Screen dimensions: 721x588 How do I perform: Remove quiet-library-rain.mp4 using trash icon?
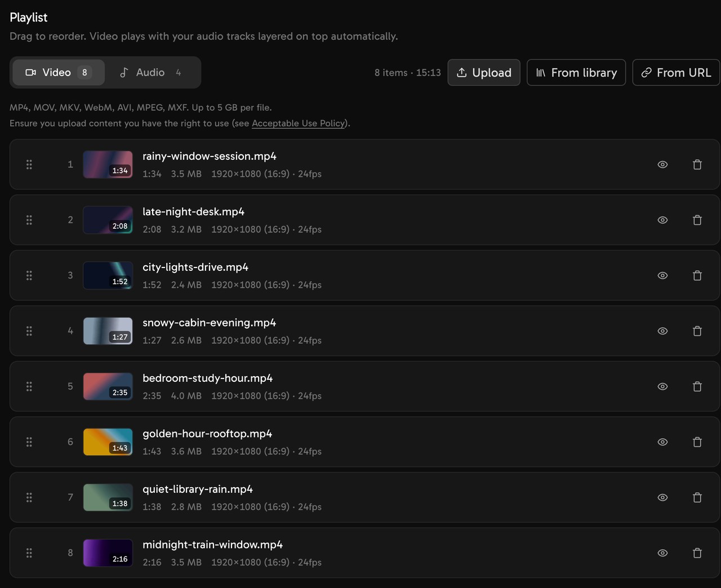pos(697,497)
